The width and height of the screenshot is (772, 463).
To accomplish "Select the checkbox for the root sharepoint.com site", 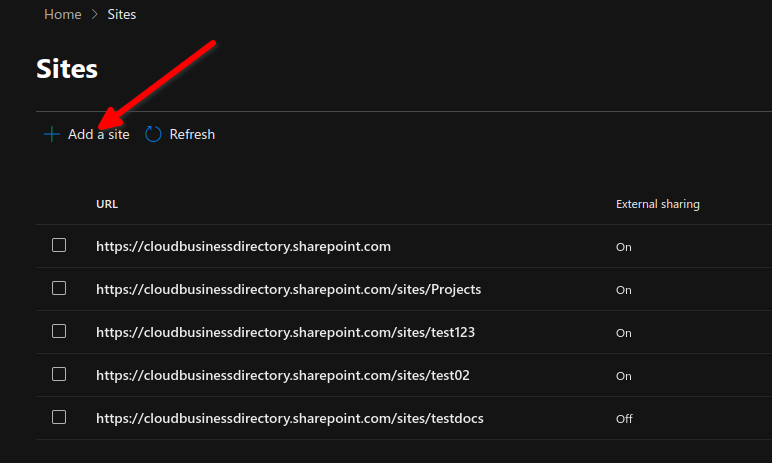I will pyautogui.click(x=59, y=245).
